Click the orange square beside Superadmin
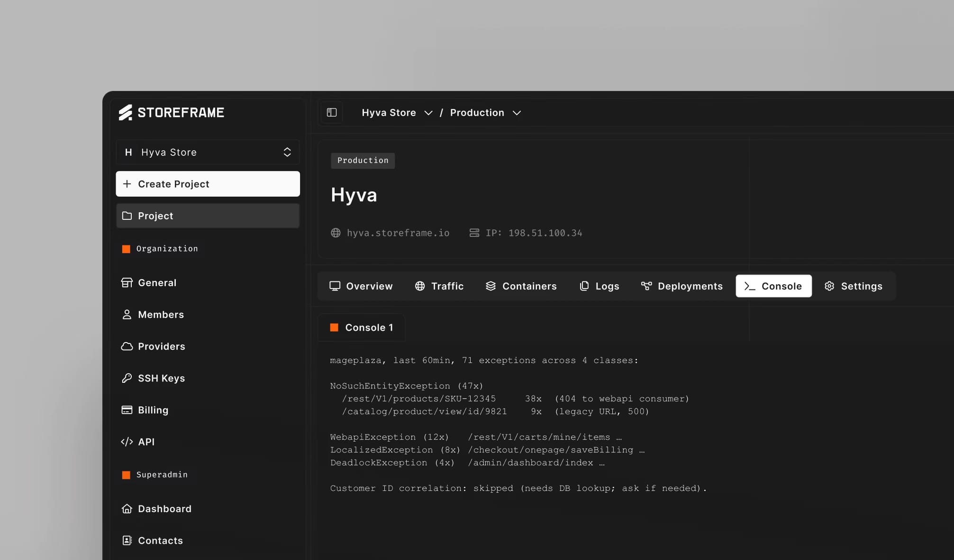 (x=126, y=475)
